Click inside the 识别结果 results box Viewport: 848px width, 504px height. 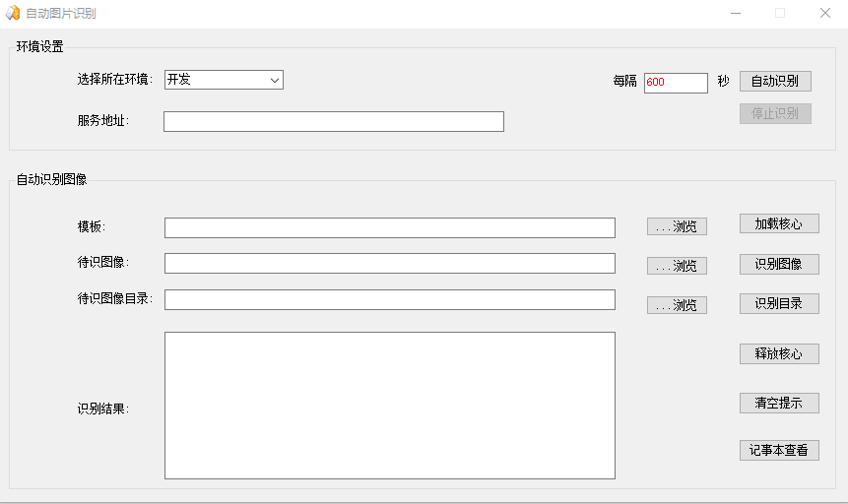point(389,405)
